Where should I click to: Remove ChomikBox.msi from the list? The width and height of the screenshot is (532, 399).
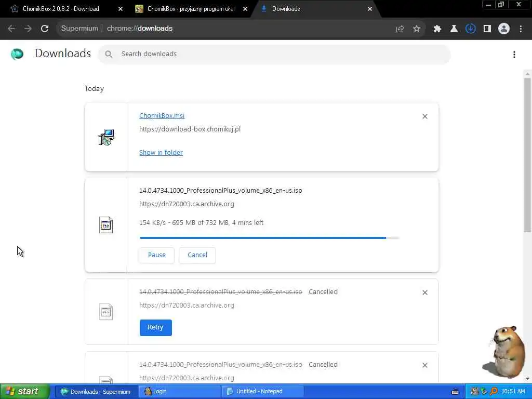click(425, 116)
